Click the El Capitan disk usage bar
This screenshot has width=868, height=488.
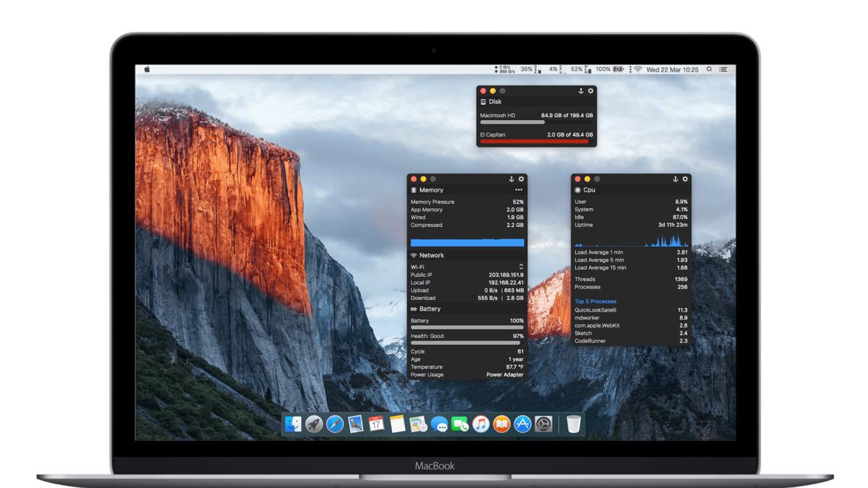[535, 142]
